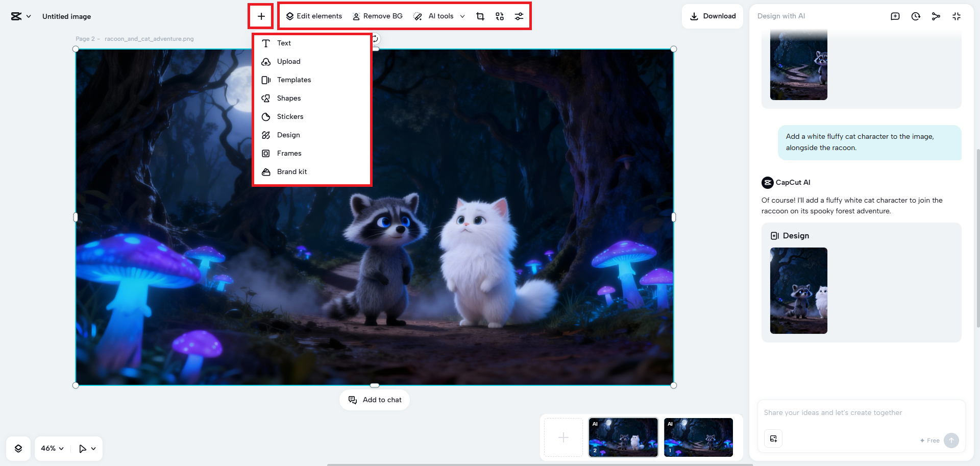Click the "Of course! I'll add" AI reply
The width and height of the screenshot is (980, 466).
click(x=852, y=206)
